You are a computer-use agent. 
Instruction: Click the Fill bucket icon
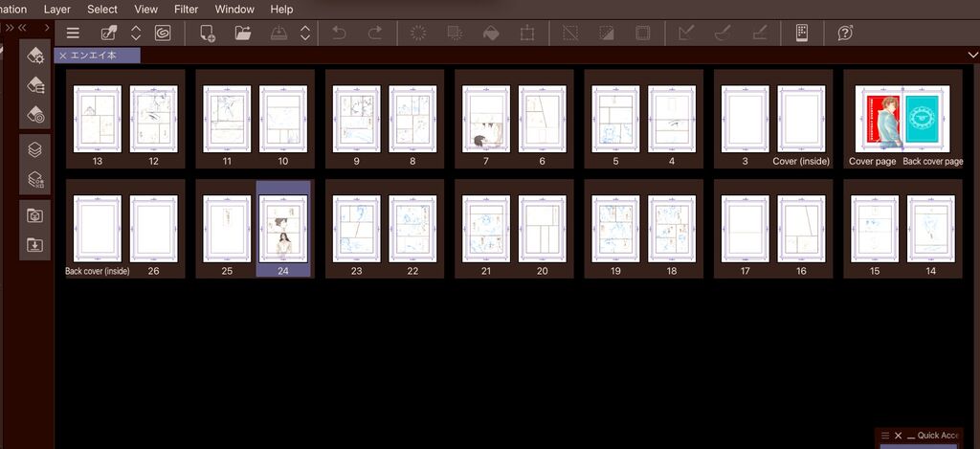[x=491, y=34]
